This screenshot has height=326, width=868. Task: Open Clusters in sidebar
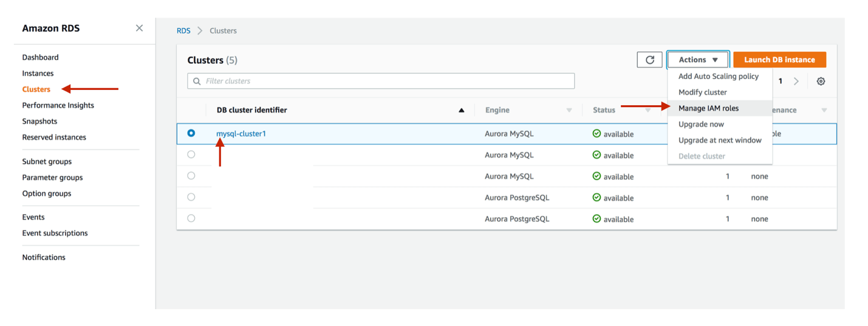[36, 89]
